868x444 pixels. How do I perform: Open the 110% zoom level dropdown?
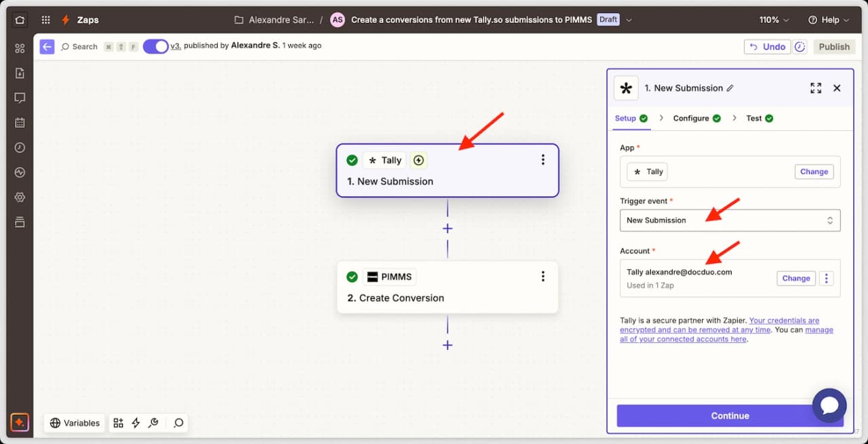click(774, 20)
